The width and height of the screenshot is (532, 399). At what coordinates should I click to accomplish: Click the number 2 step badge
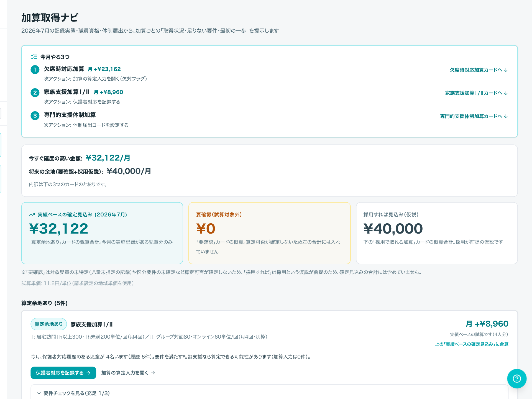35,93
